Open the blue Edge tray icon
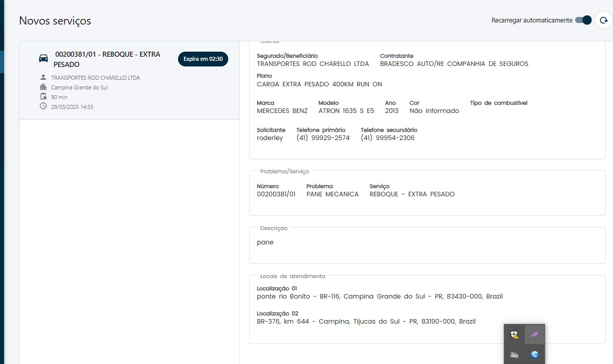Viewport: 613px width, 364px height. pyautogui.click(x=534, y=355)
